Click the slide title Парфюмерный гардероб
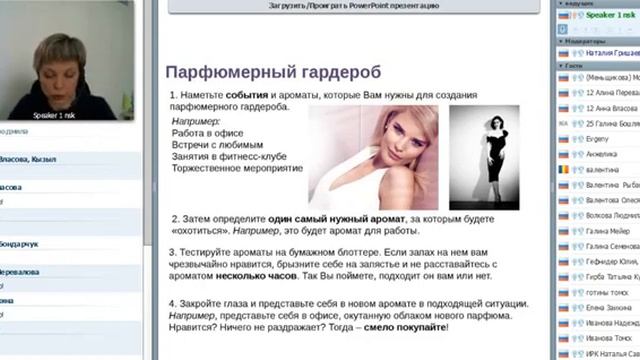 (x=273, y=72)
